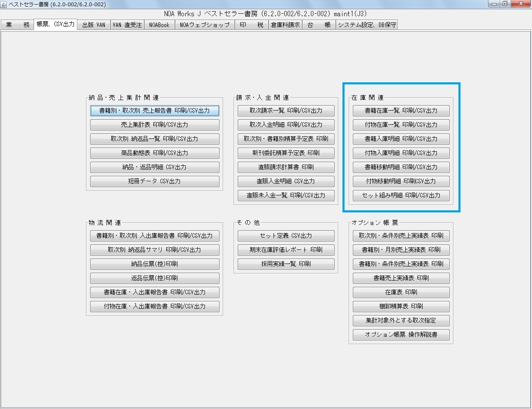The width and height of the screenshot is (532, 409).
Task: Click the 売上集計表 印刷/CSV出力 button
Action: 155,125
